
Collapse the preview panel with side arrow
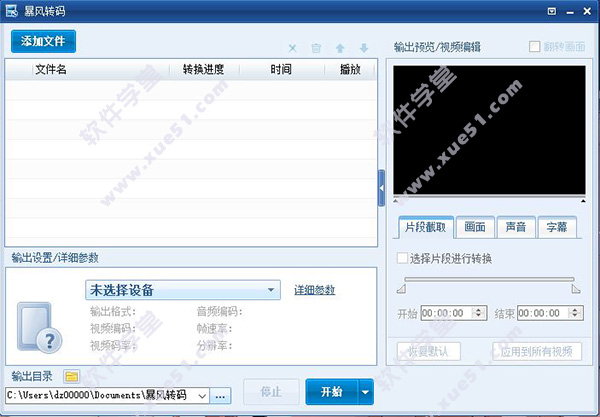[382, 188]
